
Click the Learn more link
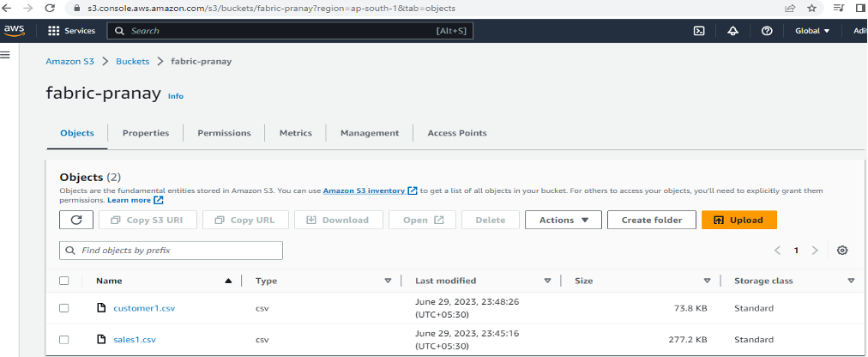(x=135, y=200)
